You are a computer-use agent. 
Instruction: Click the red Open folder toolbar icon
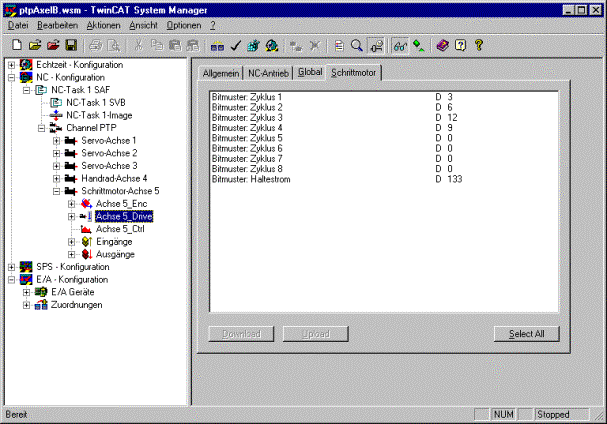53,45
